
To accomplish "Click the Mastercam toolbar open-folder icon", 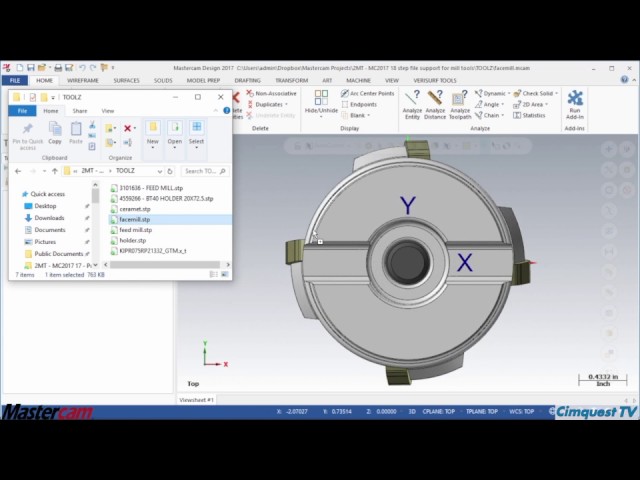I will [x=41, y=68].
